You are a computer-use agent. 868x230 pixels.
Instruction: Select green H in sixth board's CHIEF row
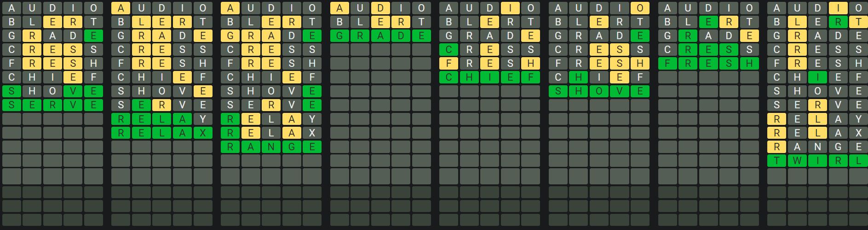pos(579,77)
